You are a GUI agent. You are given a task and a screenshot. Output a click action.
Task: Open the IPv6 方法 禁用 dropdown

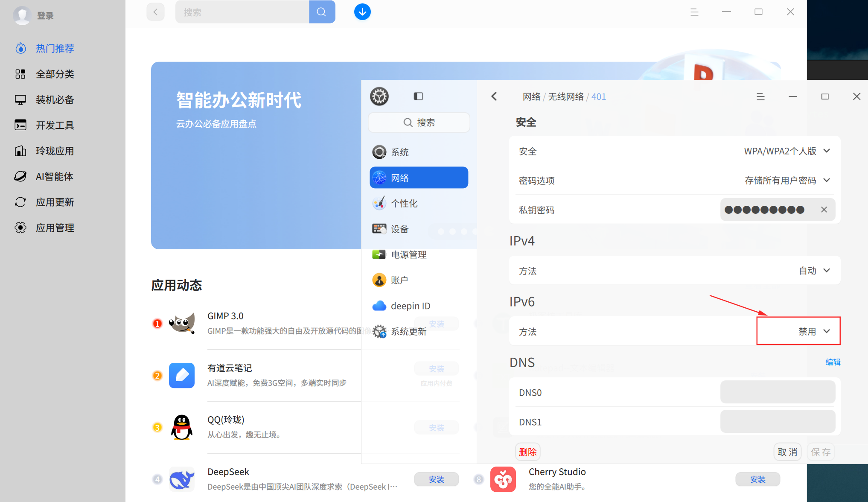814,331
